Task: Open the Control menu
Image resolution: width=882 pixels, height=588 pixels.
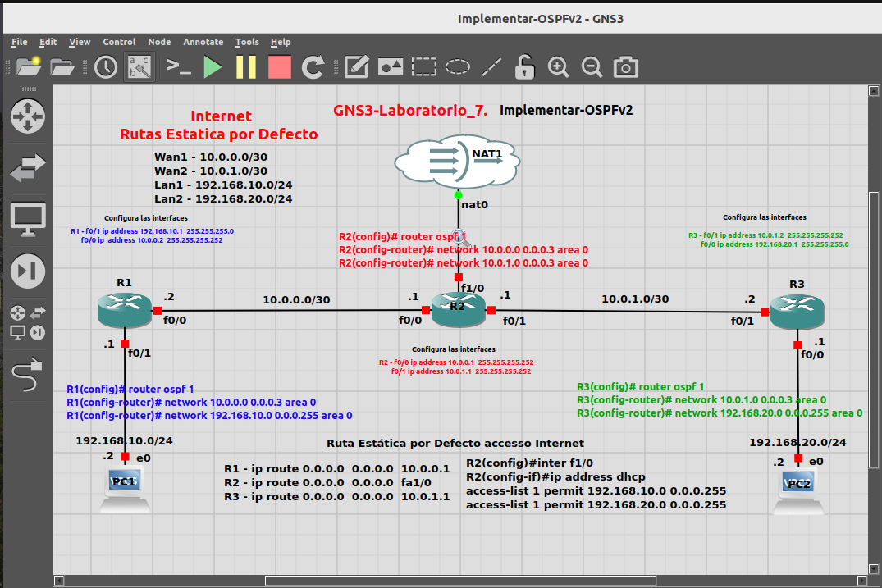Action: (x=119, y=42)
